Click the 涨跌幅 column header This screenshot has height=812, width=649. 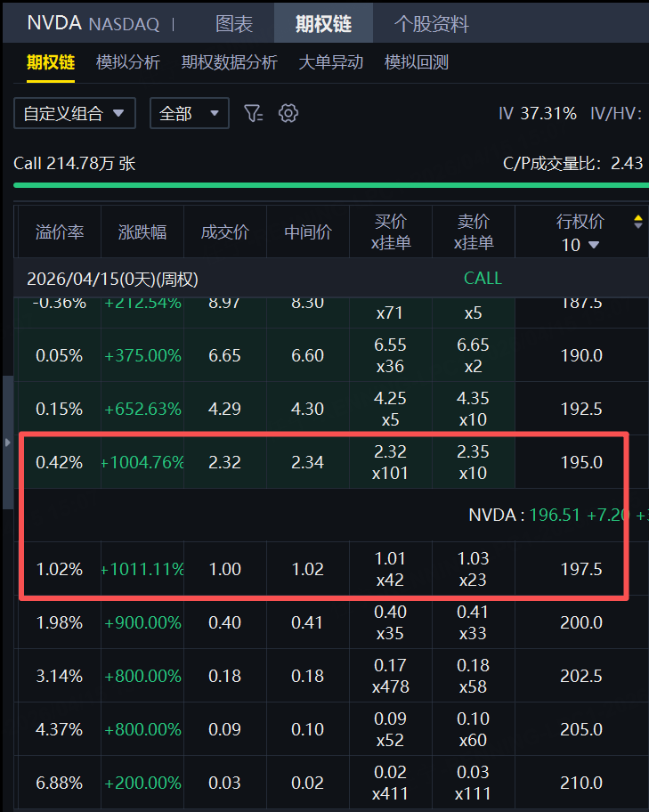(x=142, y=232)
